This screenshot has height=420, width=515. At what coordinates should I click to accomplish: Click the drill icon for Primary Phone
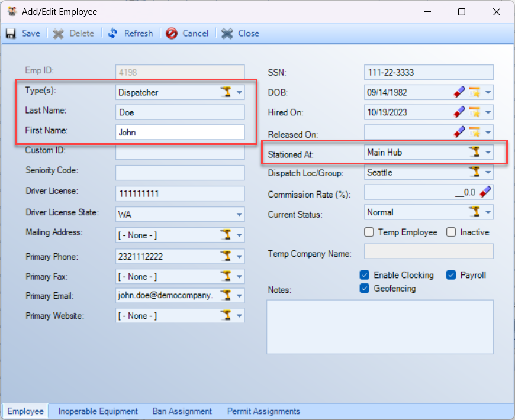[226, 256]
